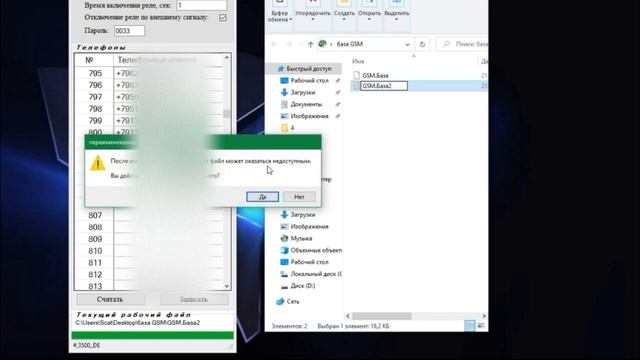640x360 pixels.
Task: Open pinned Рабочий стол in quick access
Action: pos(309,80)
